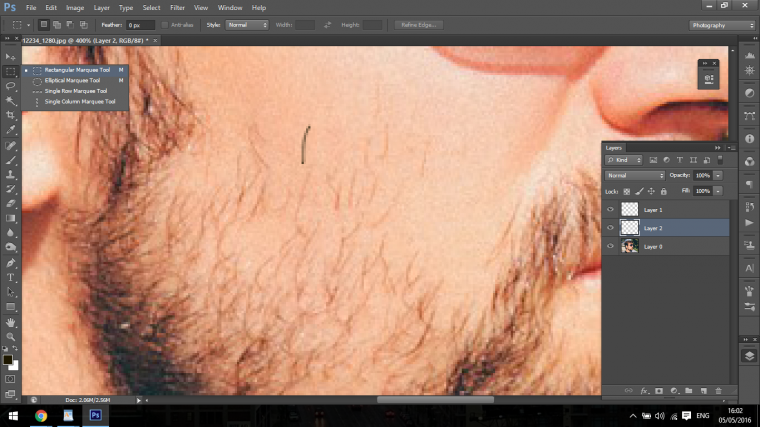Hide Layer 2 visibility eye
This screenshot has height=427, width=760.
(x=610, y=228)
